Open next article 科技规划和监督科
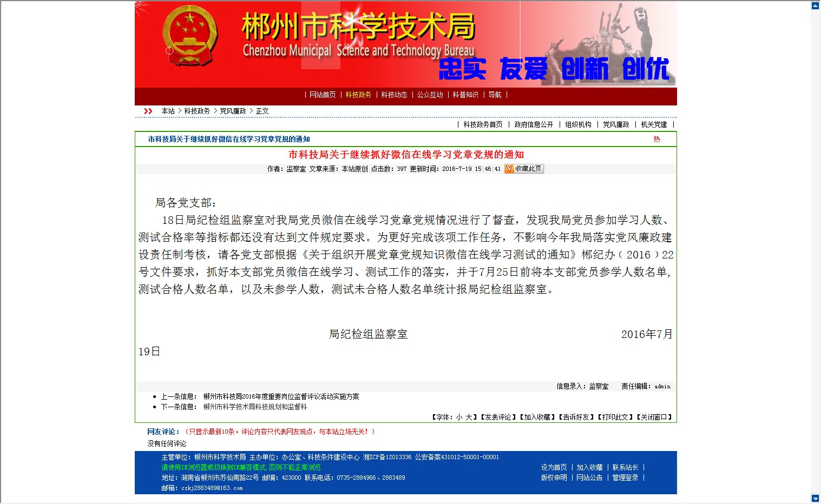The image size is (821, 504). coord(255,407)
